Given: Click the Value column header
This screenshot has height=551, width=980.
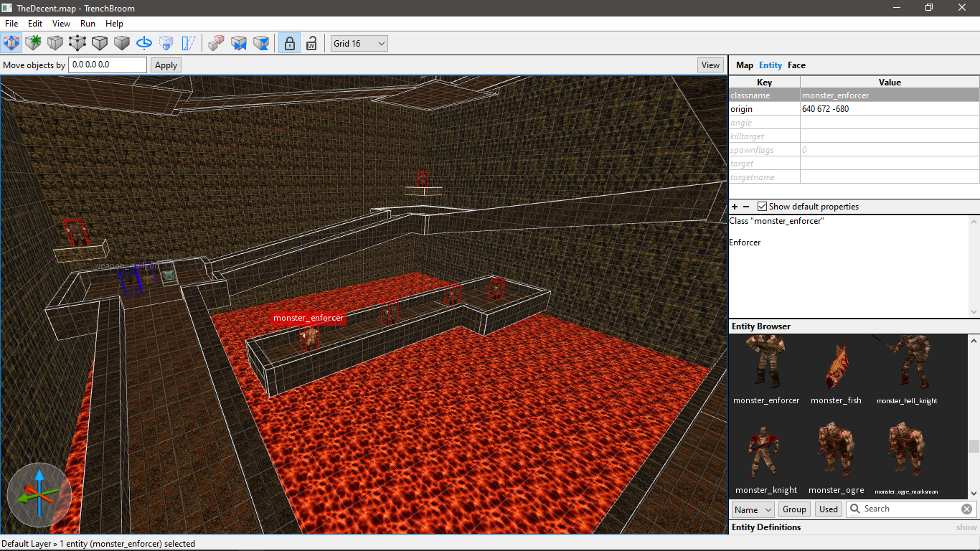Looking at the screenshot, I should (890, 82).
